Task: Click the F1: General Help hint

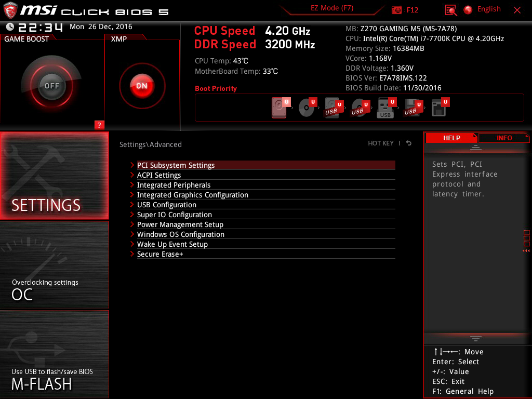Action: point(463,391)
